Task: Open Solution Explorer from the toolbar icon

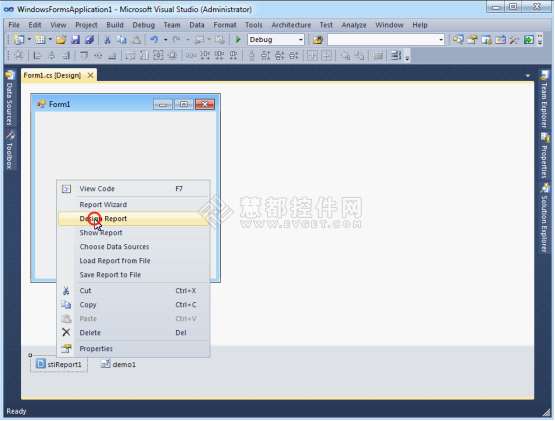Action: pyautogui.click(x=458, y=40)
